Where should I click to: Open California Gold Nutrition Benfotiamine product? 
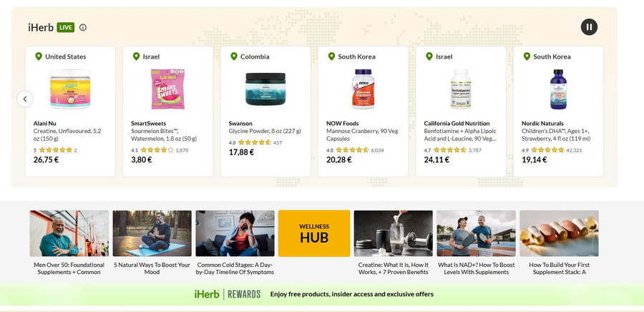click(460, 131)
